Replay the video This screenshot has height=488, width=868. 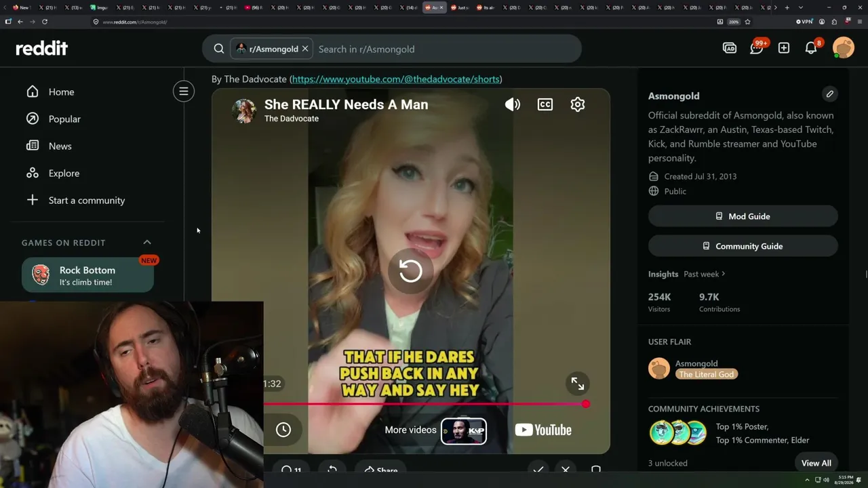(410, 271)
